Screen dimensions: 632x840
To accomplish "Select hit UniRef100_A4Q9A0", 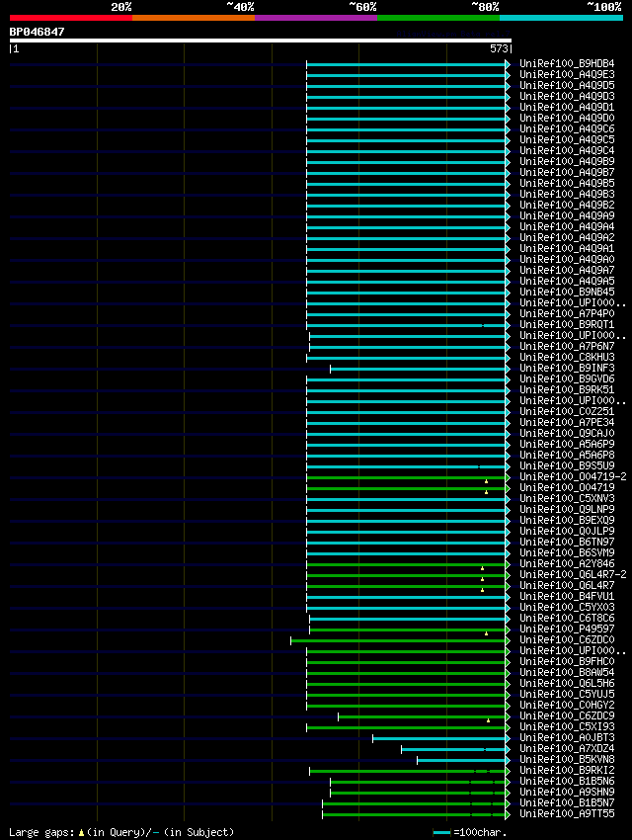I will 567,259.
